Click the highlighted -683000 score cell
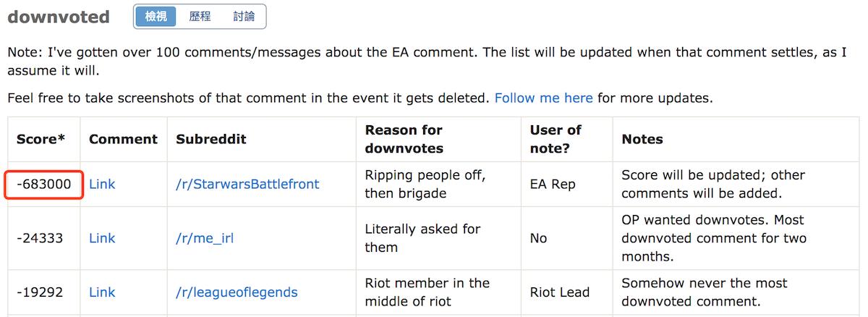Image resolution: width=868 pixels, height=317 pixels. [44, 185]
